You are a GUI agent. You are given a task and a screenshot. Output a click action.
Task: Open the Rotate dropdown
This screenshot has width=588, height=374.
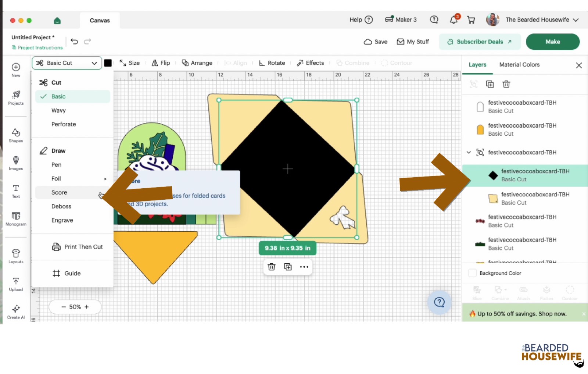pos(272,63)
